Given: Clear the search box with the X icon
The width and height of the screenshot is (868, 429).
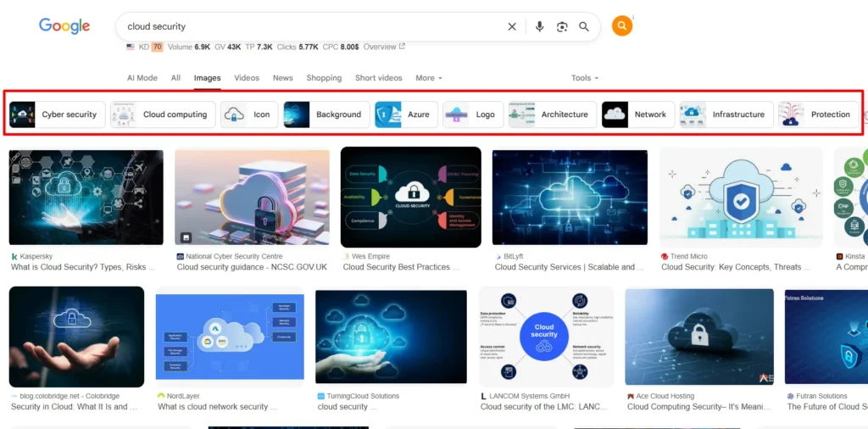Looking at the screenshot, I should coord(512,26).
